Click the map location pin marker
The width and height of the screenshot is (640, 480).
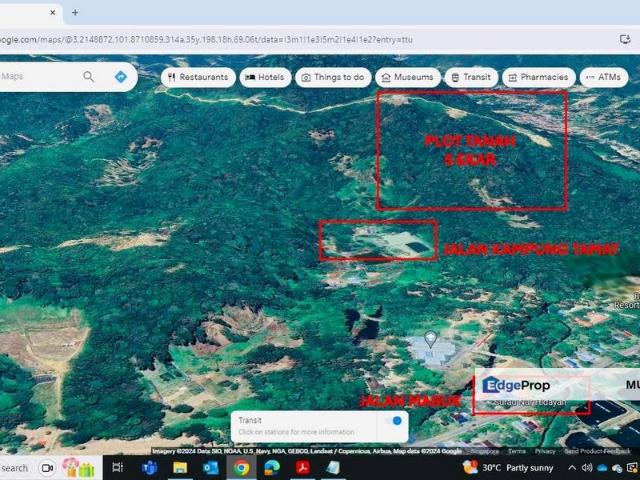click(x=430, y=339)
